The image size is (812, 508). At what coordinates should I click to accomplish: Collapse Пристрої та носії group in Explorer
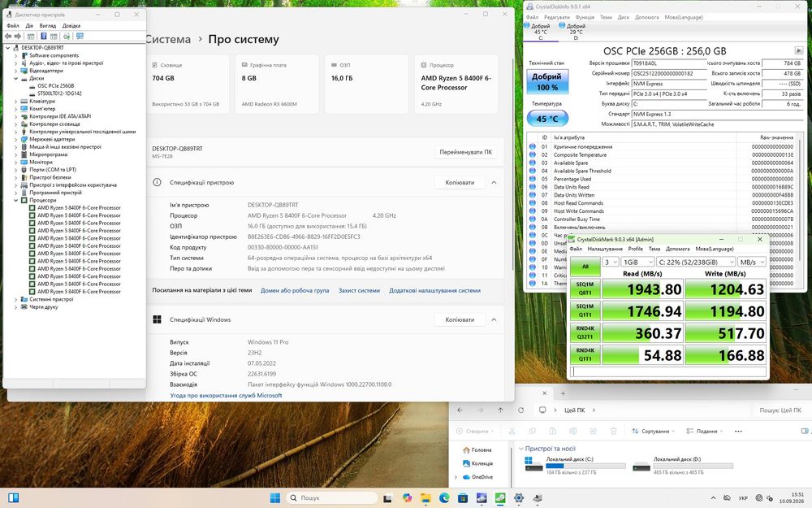point(521,449)
